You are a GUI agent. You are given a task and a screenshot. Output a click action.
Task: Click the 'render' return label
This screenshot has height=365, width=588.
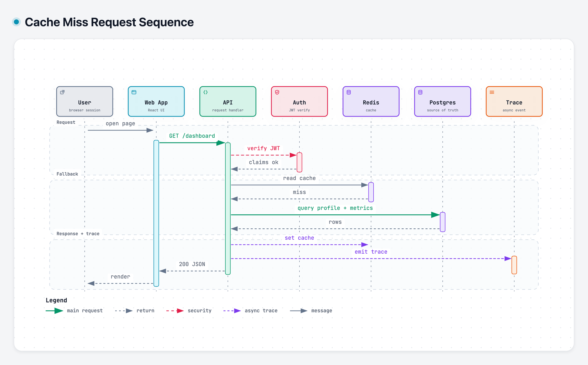pos(120,277)
